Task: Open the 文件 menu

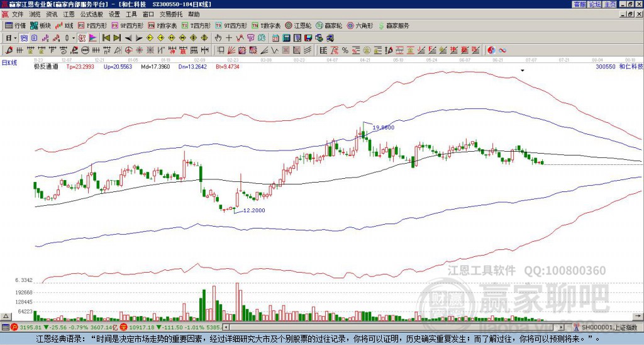Action: click(x=17, y=14)
